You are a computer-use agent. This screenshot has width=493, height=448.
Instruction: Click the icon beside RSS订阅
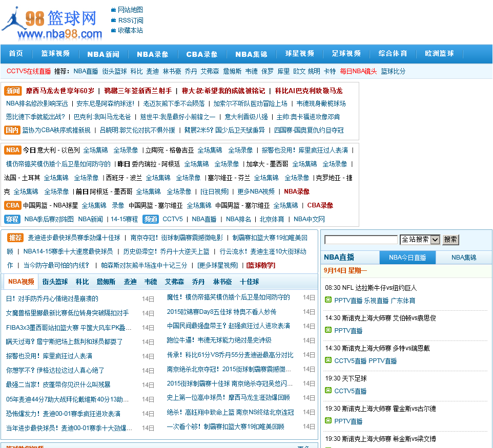(x=113, y=20)
